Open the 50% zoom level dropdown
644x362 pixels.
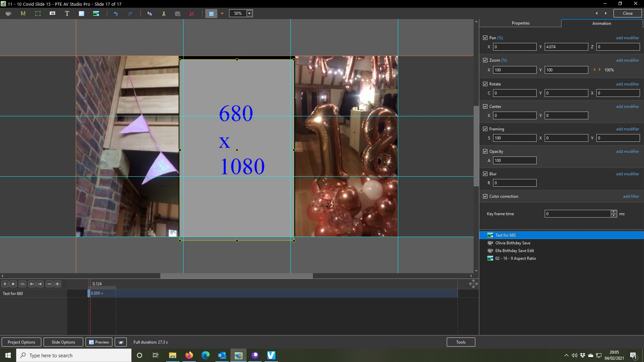[249, 13]
